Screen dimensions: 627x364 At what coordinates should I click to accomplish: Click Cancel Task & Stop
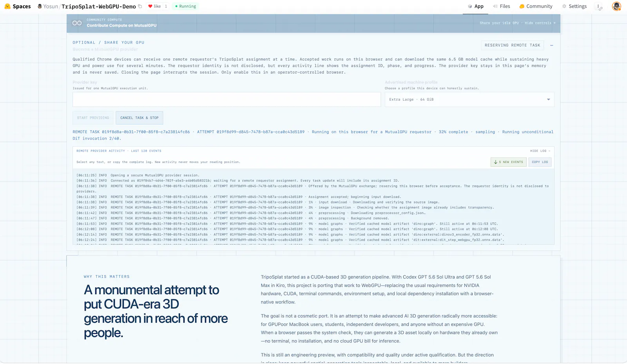tap(140, 118)
